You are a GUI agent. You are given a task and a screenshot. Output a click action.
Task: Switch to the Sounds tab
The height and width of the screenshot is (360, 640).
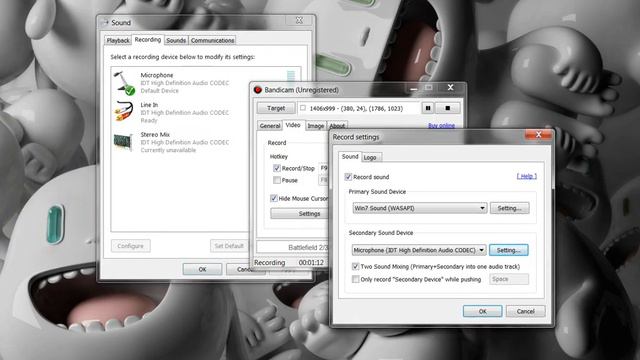(176, 40)
